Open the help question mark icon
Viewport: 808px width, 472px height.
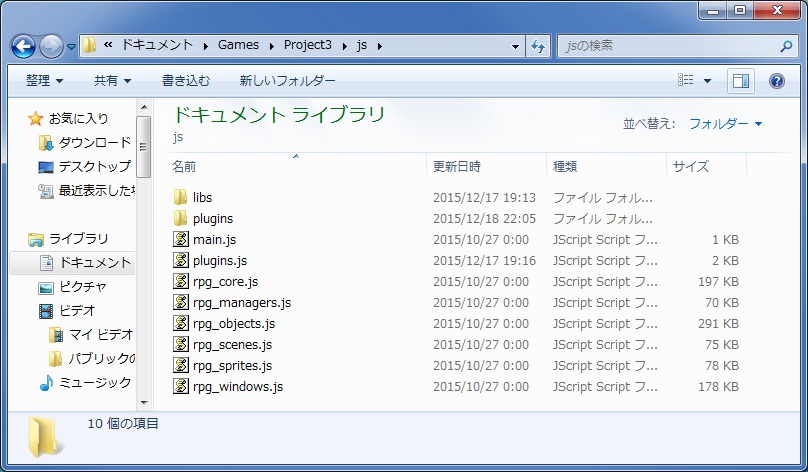click(777, 81)
